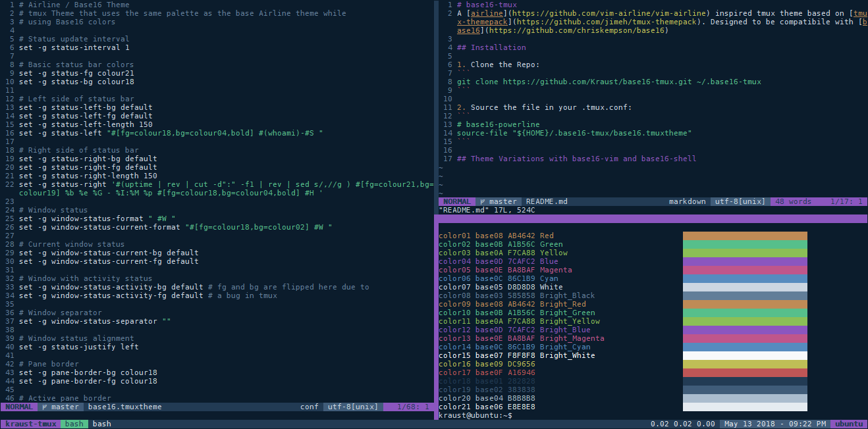Viewport: 868px width, 429px height.
Task: Click the 'set -g status-justify left' line
Action: 79,347
